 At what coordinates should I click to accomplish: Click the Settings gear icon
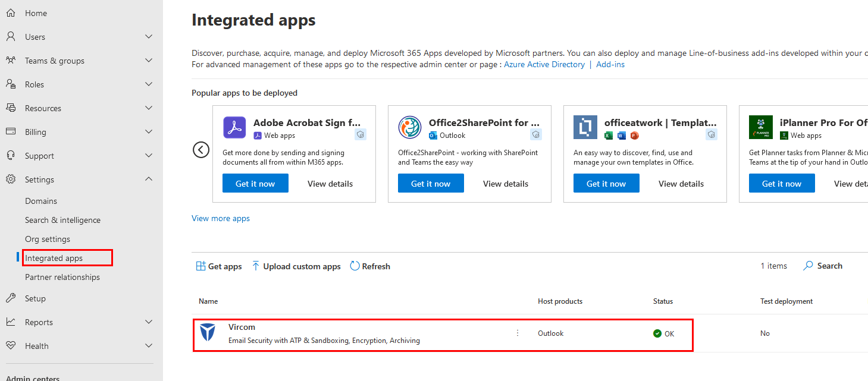[x=11, y=180]
